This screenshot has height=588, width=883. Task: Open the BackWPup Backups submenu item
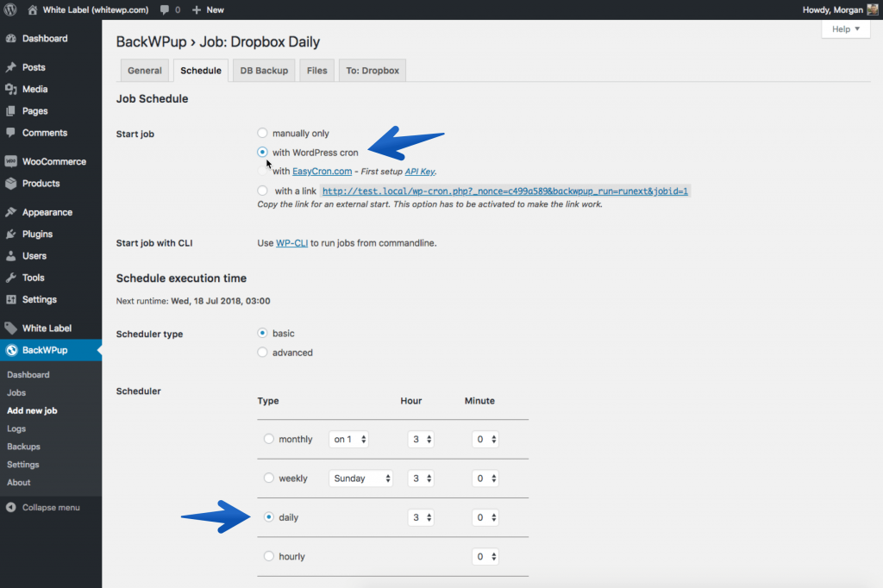23,447
